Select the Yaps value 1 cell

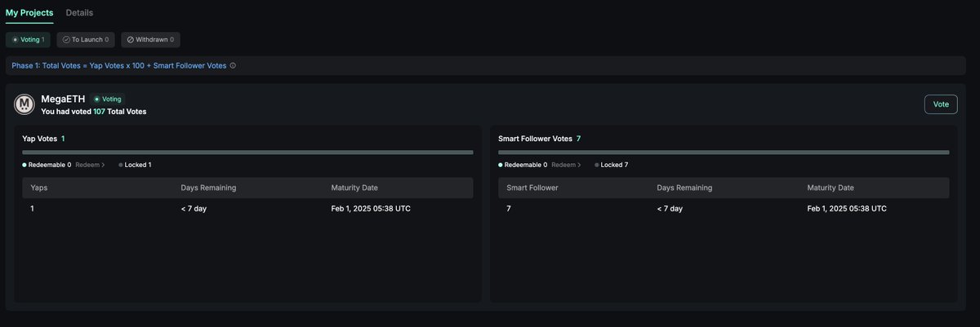[33, 209]
